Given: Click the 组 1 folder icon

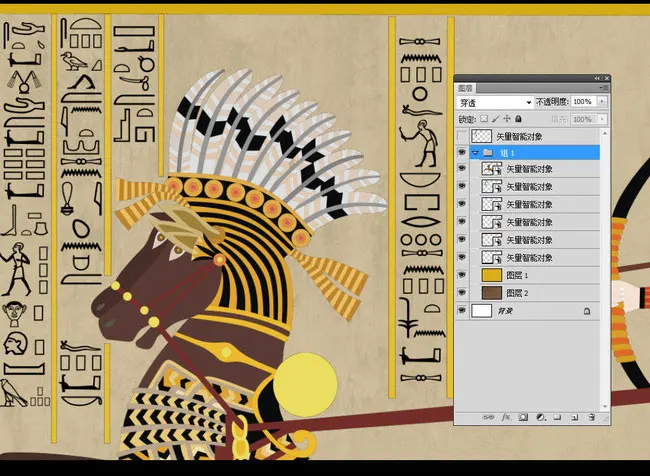Looking at the screenshot, I should [x=488, y=153].
